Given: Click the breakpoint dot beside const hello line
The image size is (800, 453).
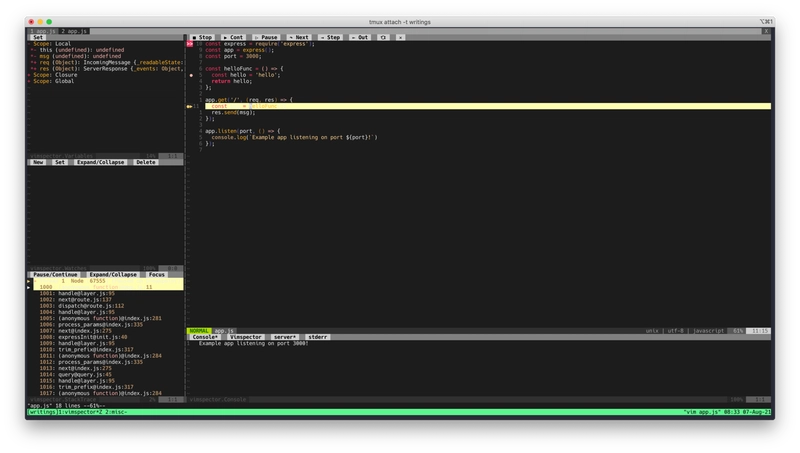Looking at the screenshot, I should pyautogui.click(x=191, y=75).
